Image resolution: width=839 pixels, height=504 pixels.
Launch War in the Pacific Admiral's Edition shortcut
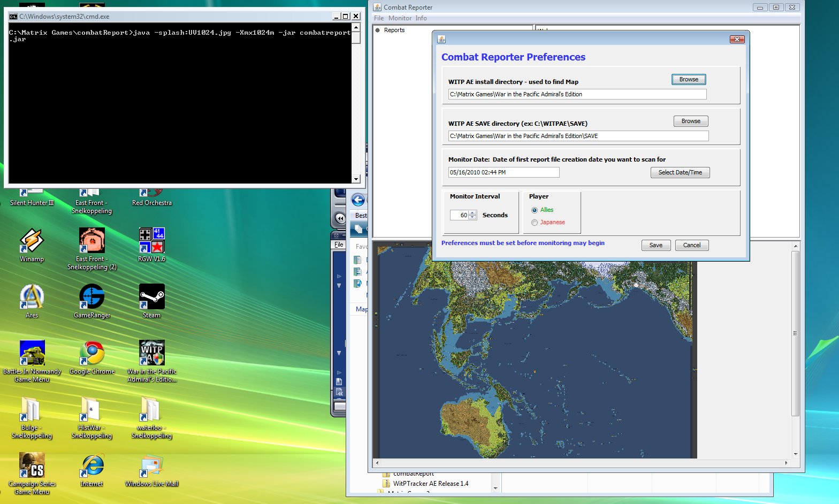click(151, 353)
